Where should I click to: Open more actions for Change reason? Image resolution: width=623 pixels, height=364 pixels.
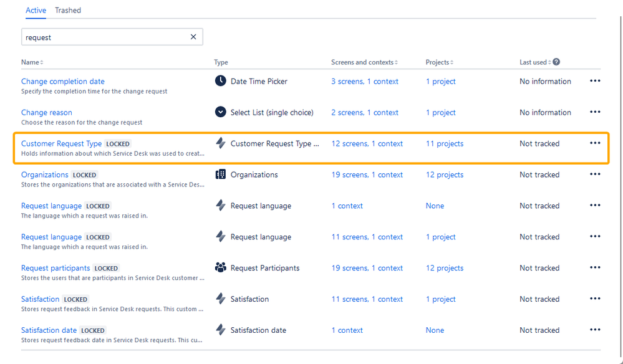coord(595,112)
